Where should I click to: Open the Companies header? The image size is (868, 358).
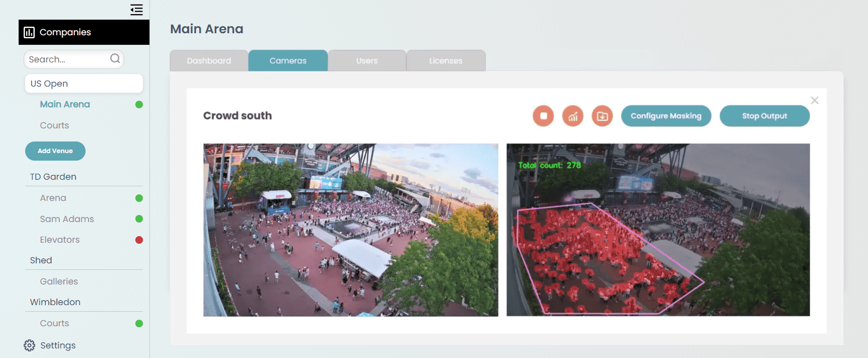coord(84,32)
